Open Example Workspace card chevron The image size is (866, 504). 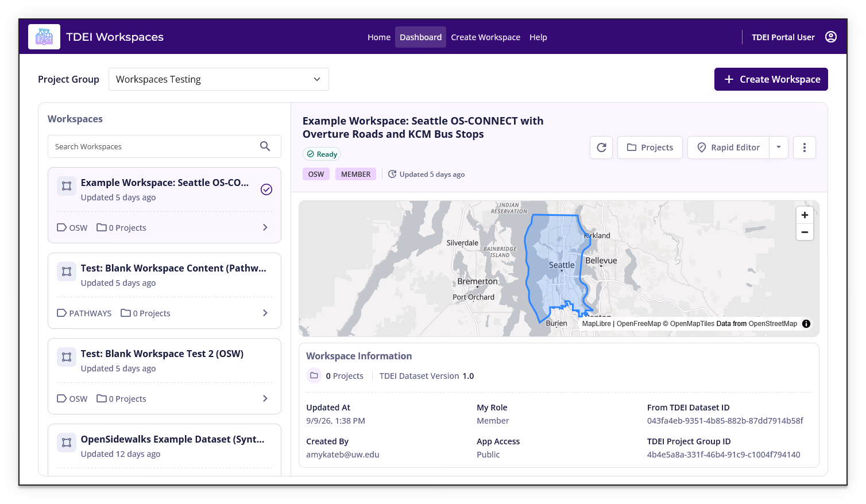(x=265, y=227)
